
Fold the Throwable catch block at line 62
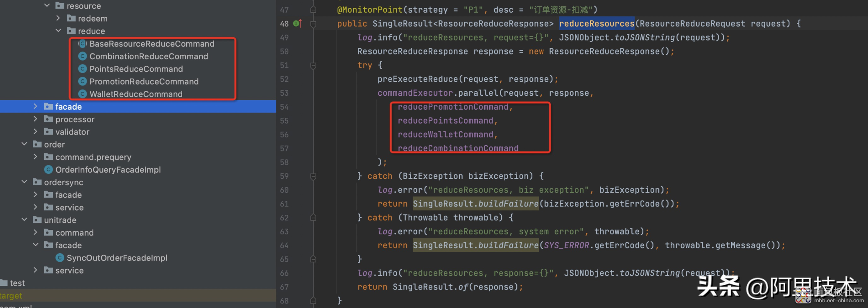coord(313,218)
